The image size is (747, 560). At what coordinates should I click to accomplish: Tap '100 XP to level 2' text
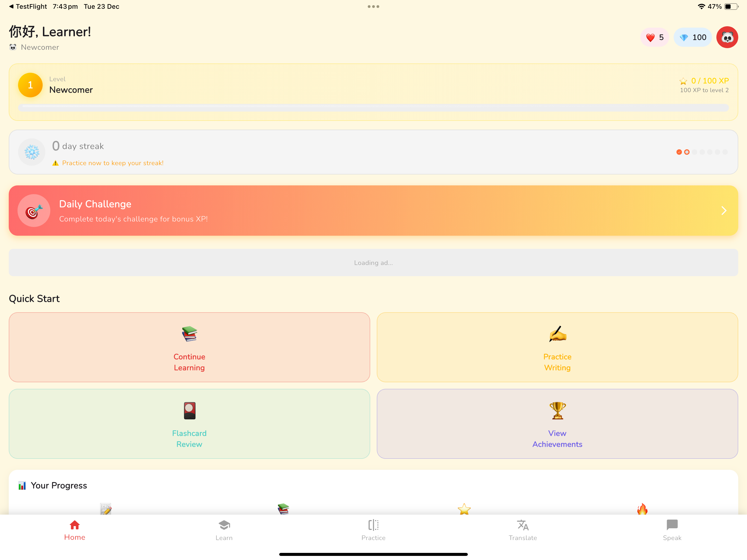(704, 90)
